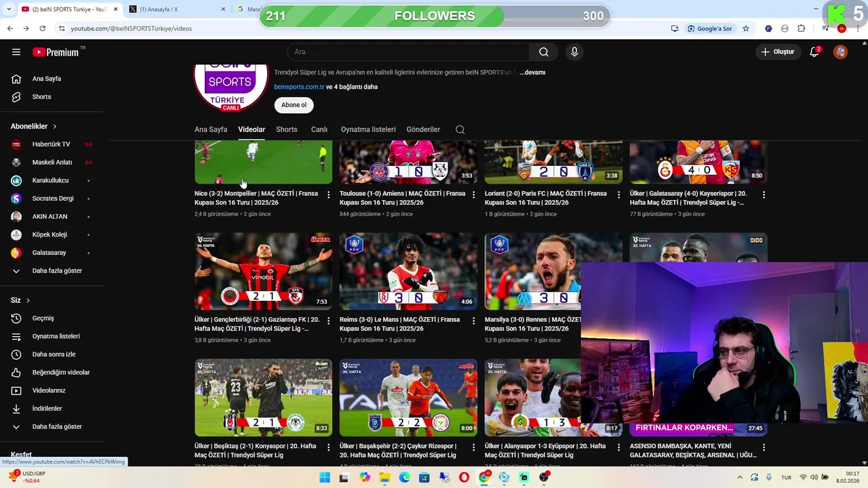Switch to channel Shorts tab
Viewport: 868px width, 488px height.
286,129
